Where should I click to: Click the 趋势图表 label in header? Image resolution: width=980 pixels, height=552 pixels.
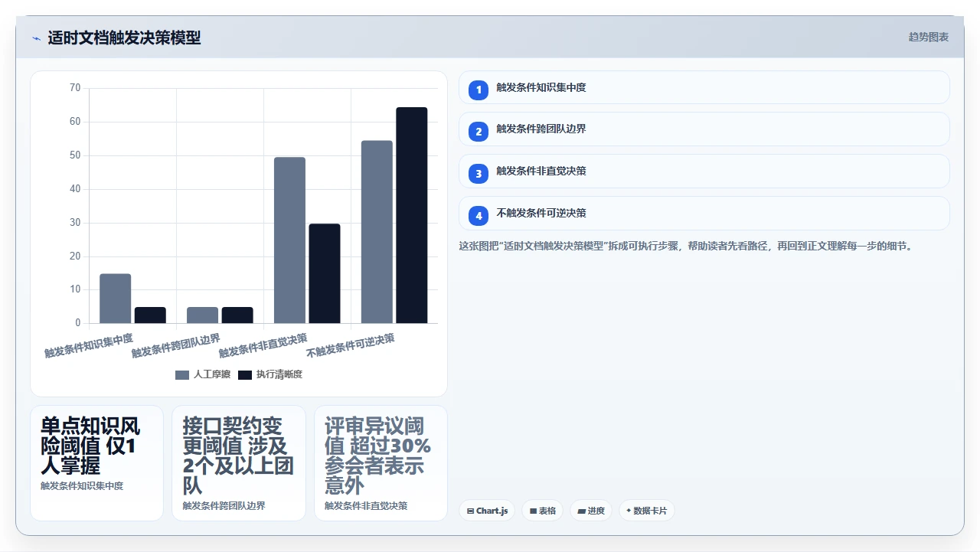point(929,37)
